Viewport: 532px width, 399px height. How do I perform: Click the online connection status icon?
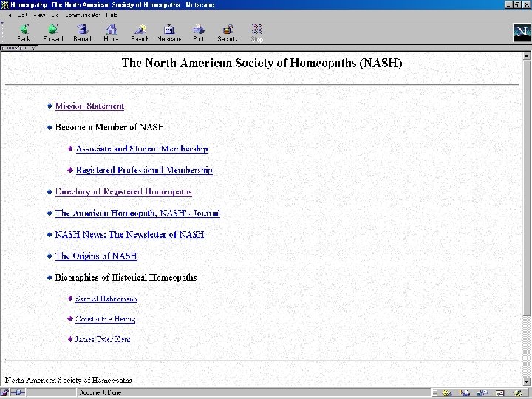[18, 392]
